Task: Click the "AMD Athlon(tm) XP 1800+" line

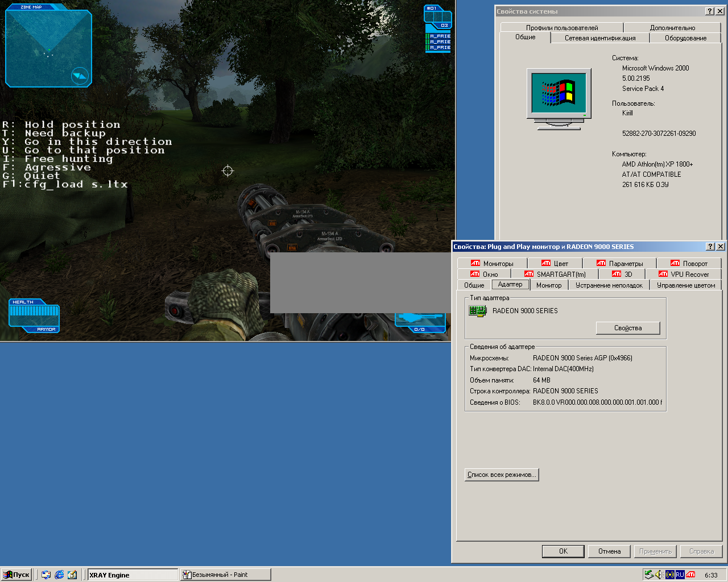Action: (x=657, y=164)
